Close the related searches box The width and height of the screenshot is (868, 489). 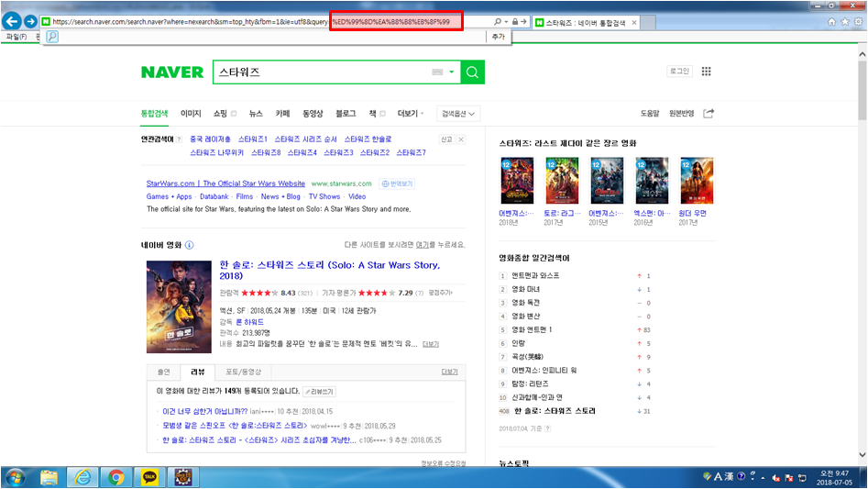[x=460, y=139]
